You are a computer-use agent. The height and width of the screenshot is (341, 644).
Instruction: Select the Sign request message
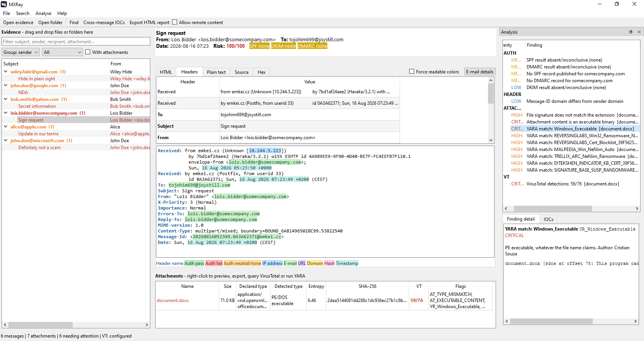[x=31, y=120]
